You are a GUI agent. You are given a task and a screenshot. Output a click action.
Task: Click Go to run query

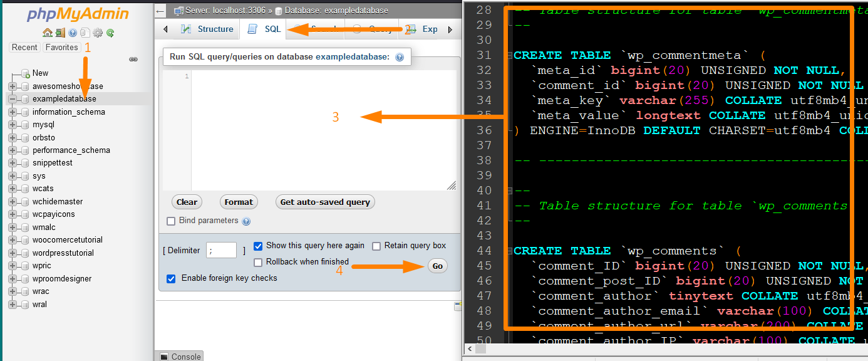(x=438, y=266)
